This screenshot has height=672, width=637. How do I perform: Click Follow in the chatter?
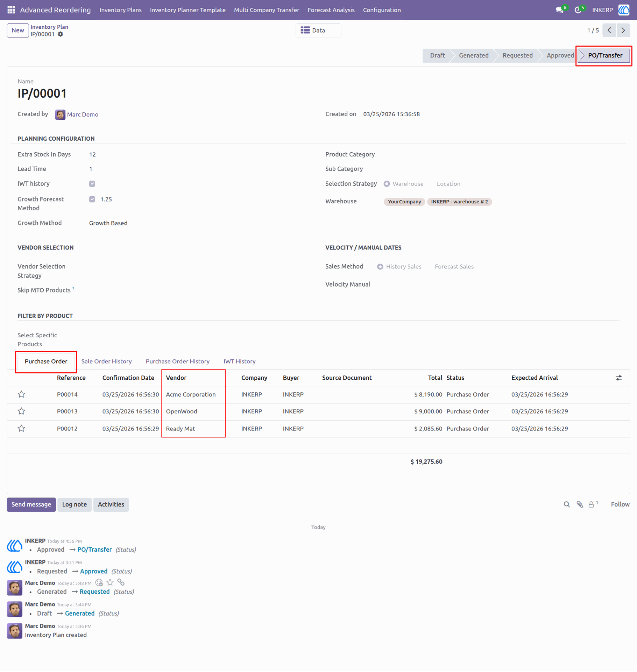pos(620,504)
